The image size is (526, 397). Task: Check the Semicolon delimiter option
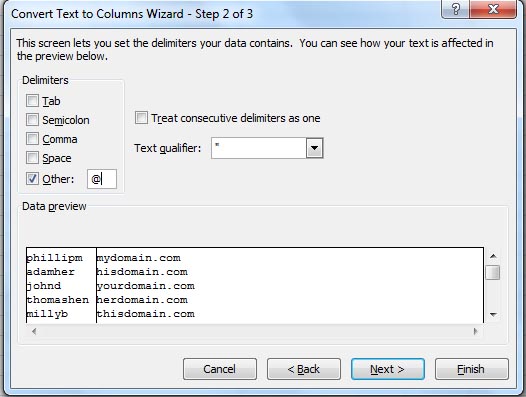pos(32,119)
